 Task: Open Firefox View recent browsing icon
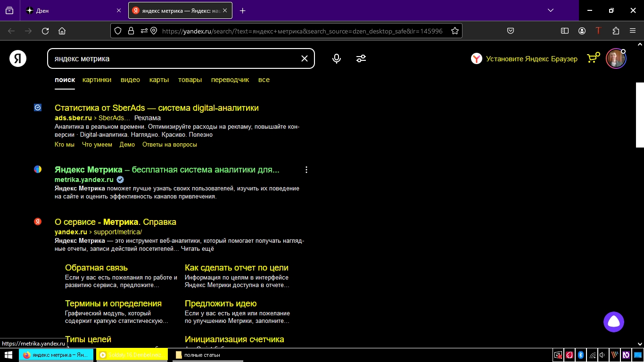(x=9, y=10)
